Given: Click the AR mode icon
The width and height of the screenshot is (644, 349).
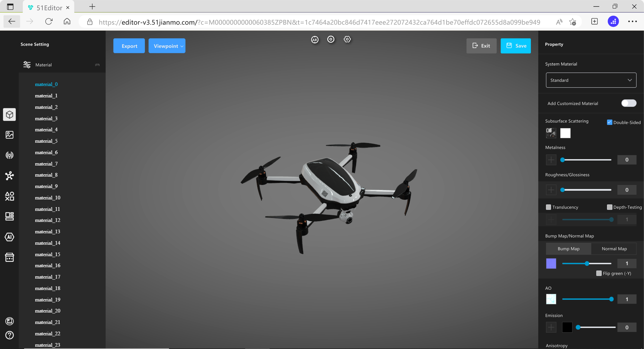Looking at the screenshot, I should [x=315, y=40].
